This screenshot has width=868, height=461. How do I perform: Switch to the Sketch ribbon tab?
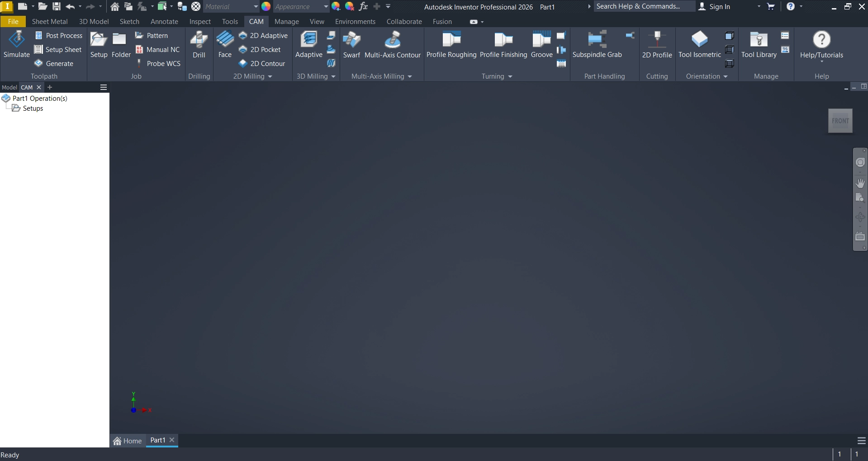click(129, 22)
